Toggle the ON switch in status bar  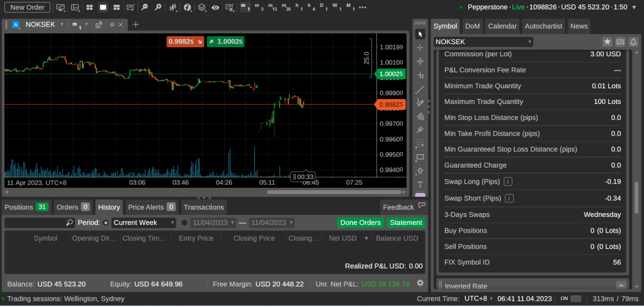tap(576, 298)
